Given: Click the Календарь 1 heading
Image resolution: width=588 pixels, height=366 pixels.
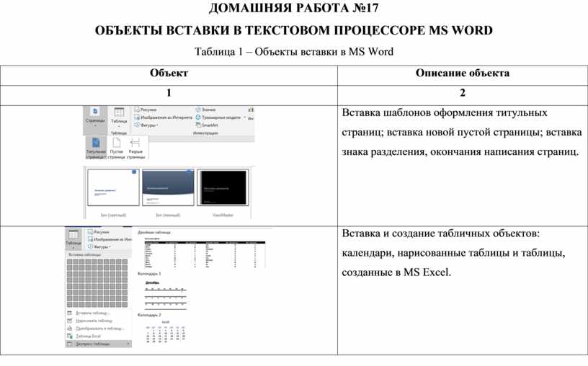Looking at the screenshot, I should pyautogui.click(x=149, y=274).
